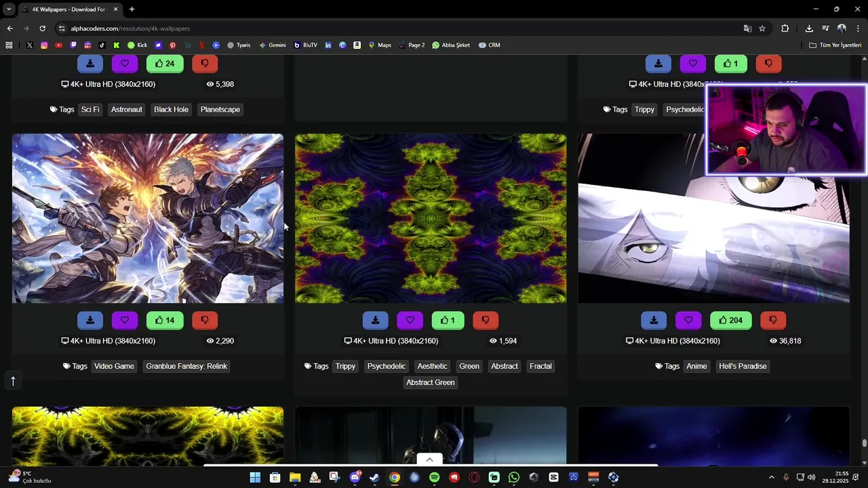
Task: Favorite the Granblue Fantasy wallpaper with heart
Action: pos(125,320)
